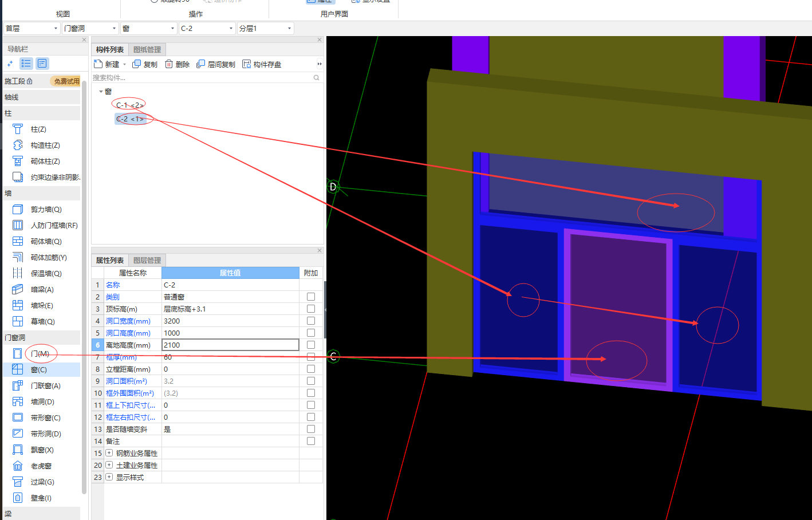Select the 飘窗(X) tool
Screen dimensions: 812x520
coord(42,450)
